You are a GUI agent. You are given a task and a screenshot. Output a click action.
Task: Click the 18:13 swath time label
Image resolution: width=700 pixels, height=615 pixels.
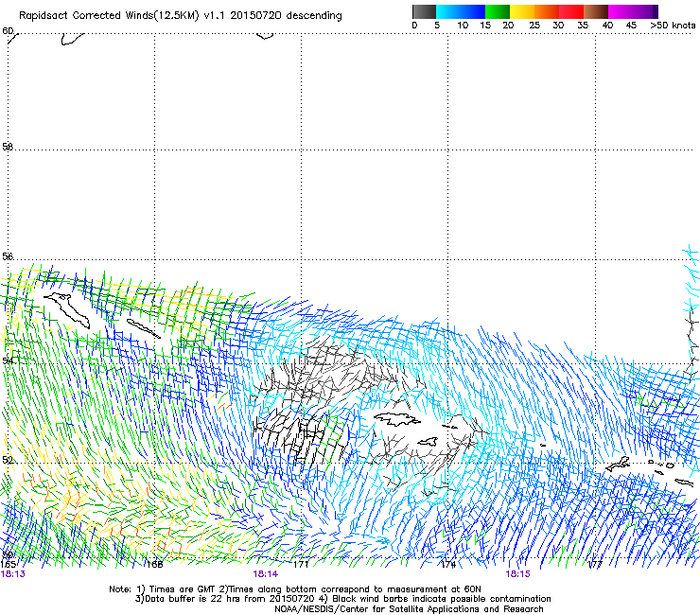(13, 574)
